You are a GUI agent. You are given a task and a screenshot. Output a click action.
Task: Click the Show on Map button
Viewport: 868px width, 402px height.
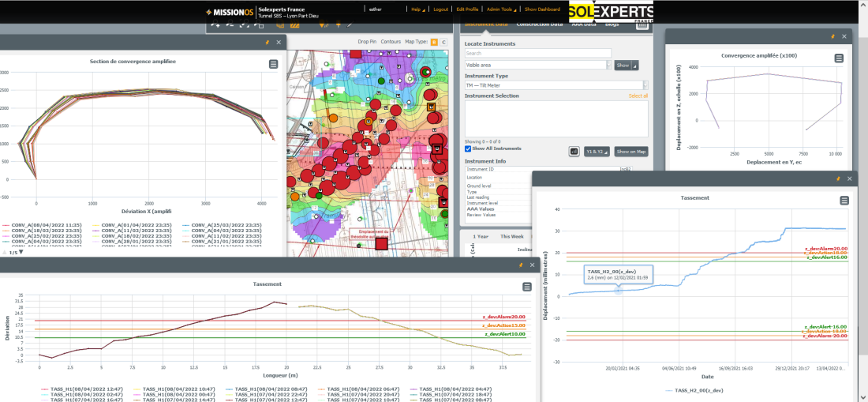coord(631,152)
